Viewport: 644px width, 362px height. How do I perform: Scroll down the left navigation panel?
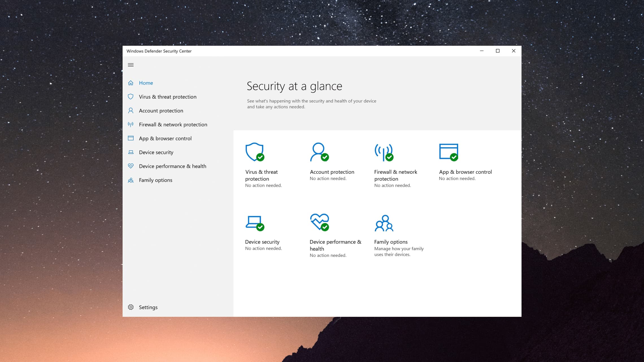click(x=130, y=65)
